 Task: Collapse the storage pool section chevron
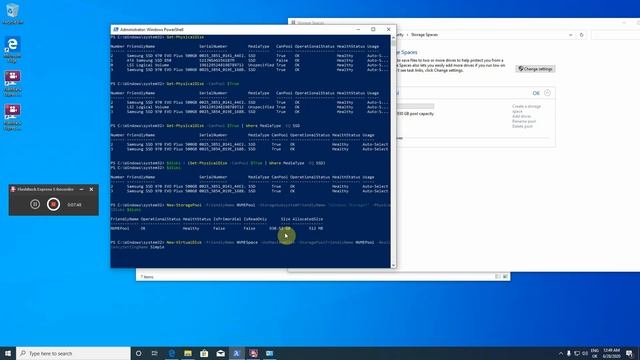pos(547,93)
